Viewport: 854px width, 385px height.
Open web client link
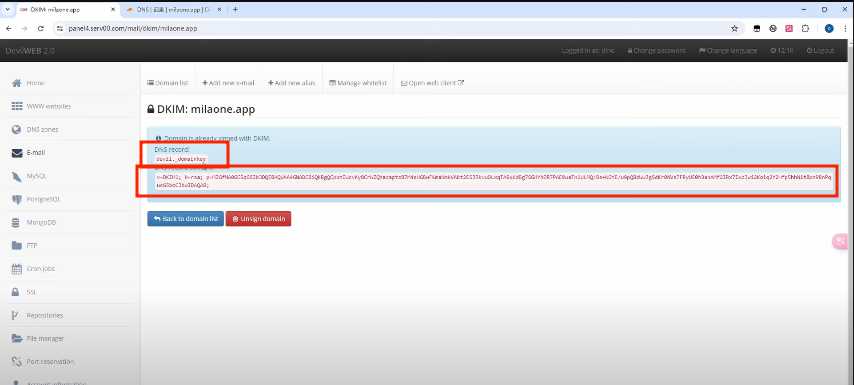(x=432, y=83)
